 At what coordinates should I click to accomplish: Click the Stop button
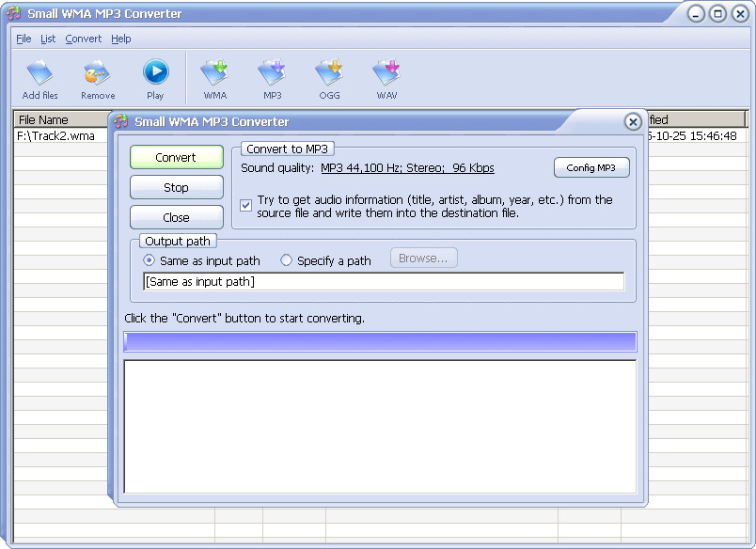(x=177, y=187)
